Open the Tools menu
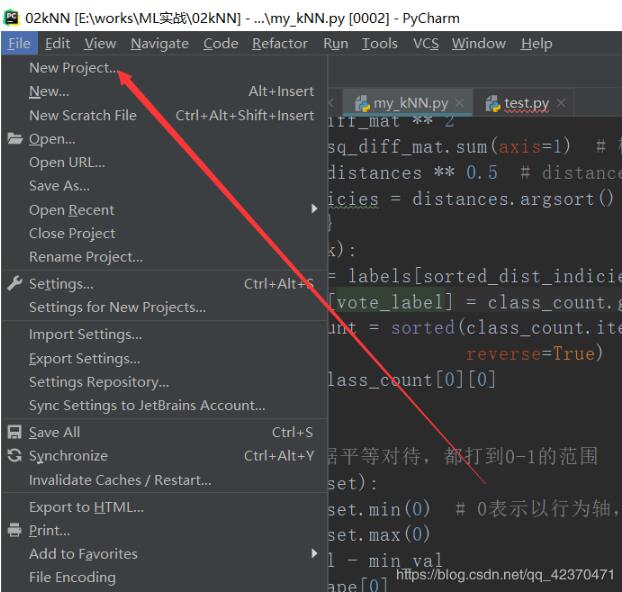Viewport: 622px width, 592px height. 379,43
